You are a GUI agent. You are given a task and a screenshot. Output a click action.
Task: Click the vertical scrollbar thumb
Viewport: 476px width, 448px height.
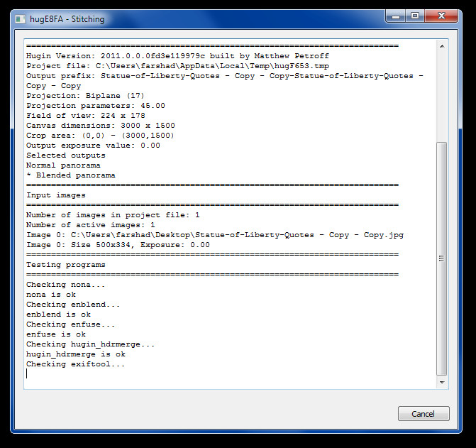(x=442, y=258)
